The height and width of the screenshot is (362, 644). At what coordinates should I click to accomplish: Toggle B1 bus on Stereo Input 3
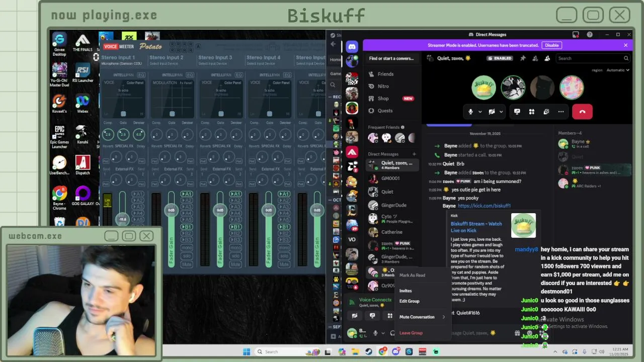point(235,227)
